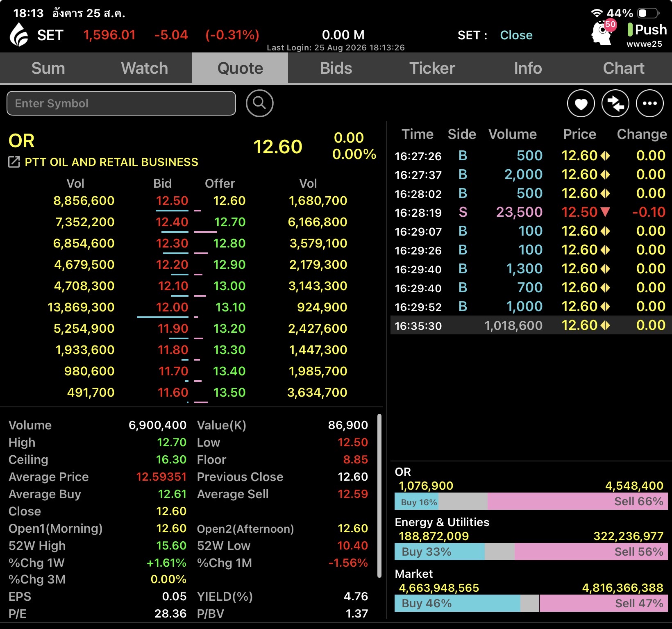Tap the Ceiling value 16.30

point(171,460)
